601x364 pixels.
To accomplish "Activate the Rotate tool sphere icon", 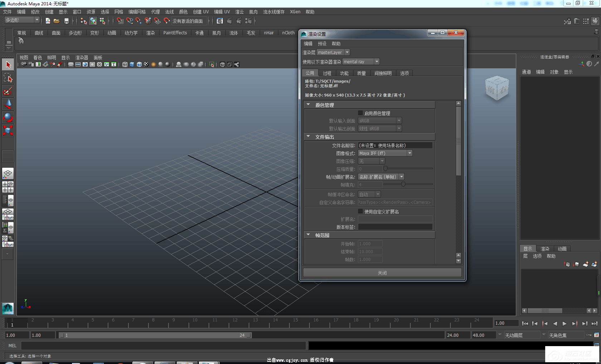I will (x=8, y=117).
